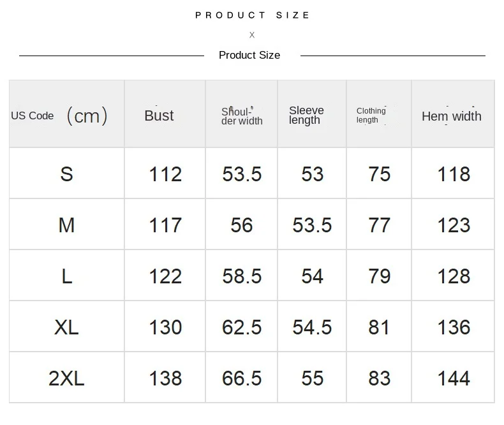Select the S size row label
This screenshot has height=425, width=504.
(x=66, y=174)
